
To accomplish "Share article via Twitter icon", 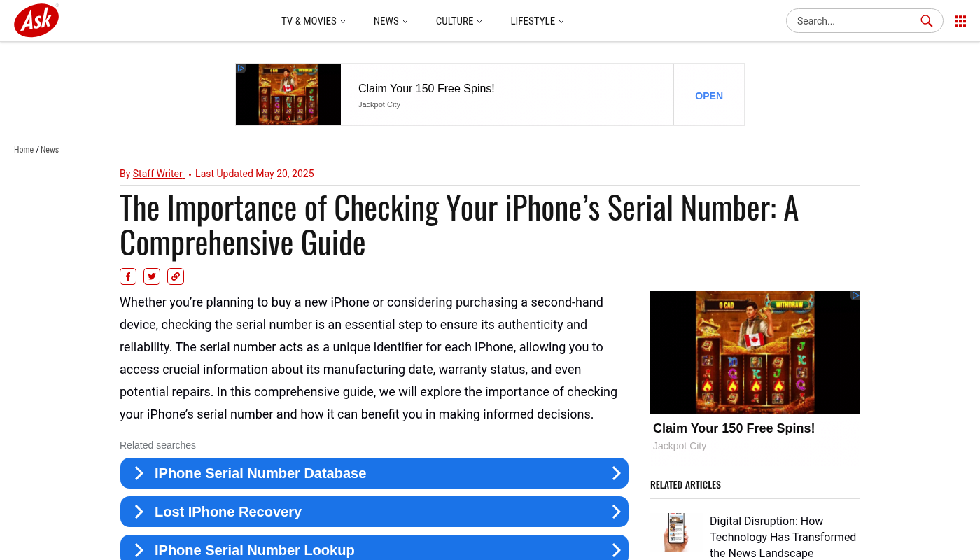I will (x=152, y=276).
